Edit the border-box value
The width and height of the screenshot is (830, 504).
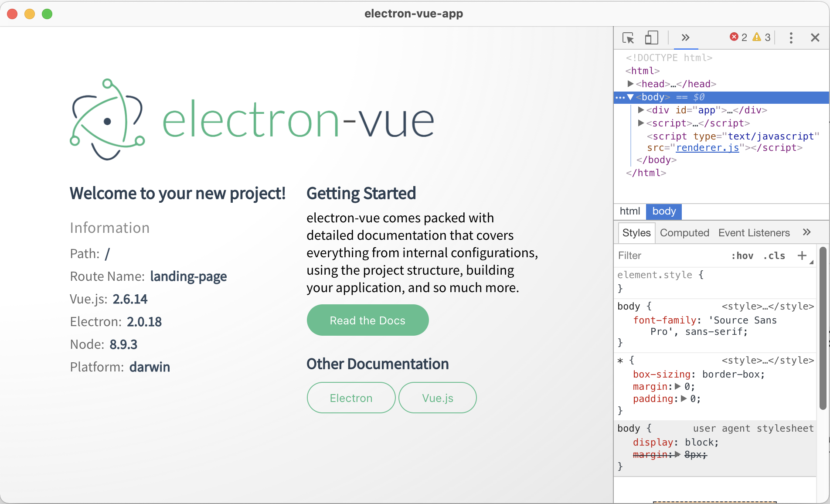point(731,375)
